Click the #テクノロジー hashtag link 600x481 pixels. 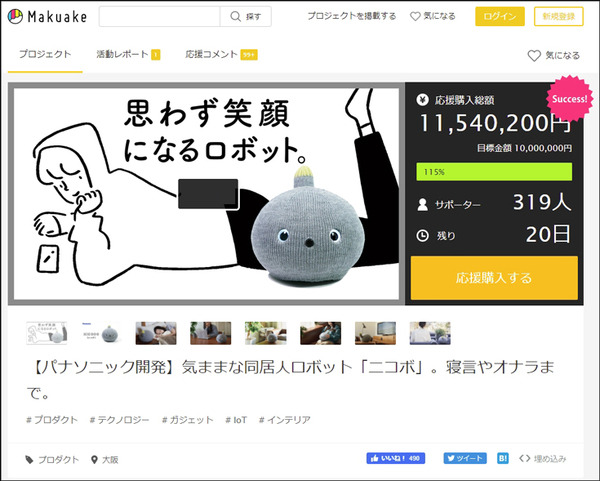click(x=121, y=420)
